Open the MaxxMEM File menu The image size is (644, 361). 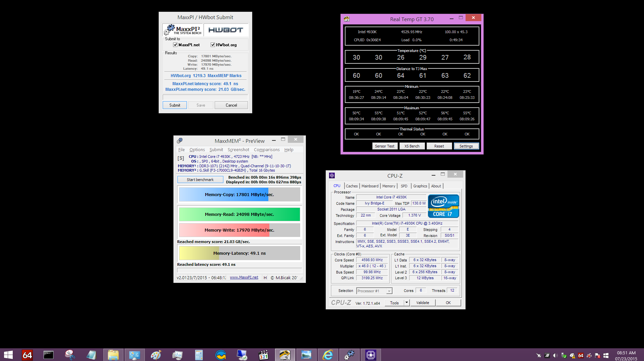coord(181,150)
